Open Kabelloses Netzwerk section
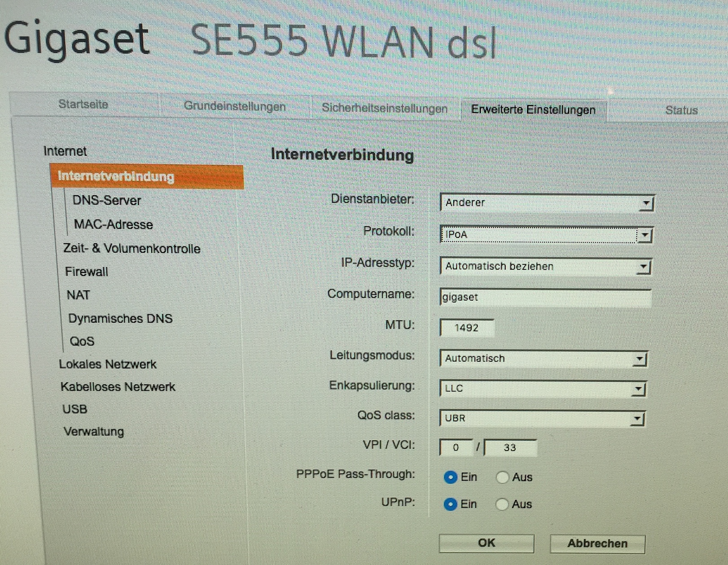This screenshot has height=565, width=728. click(118, 386)
